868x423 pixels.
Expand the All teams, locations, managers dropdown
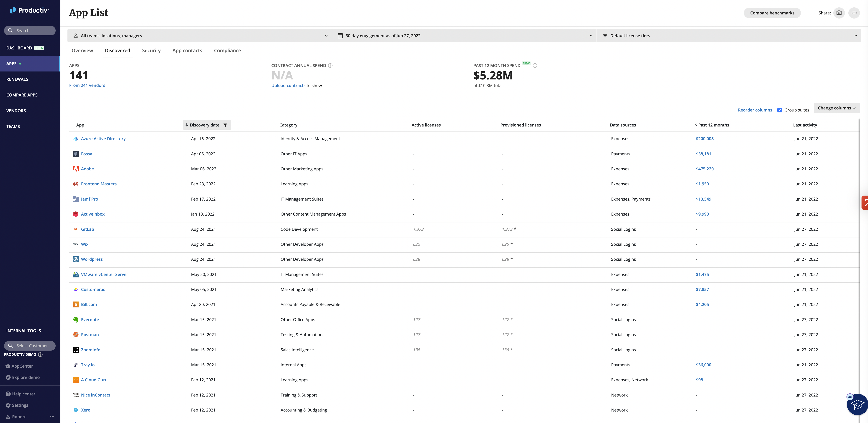point(200,36)
